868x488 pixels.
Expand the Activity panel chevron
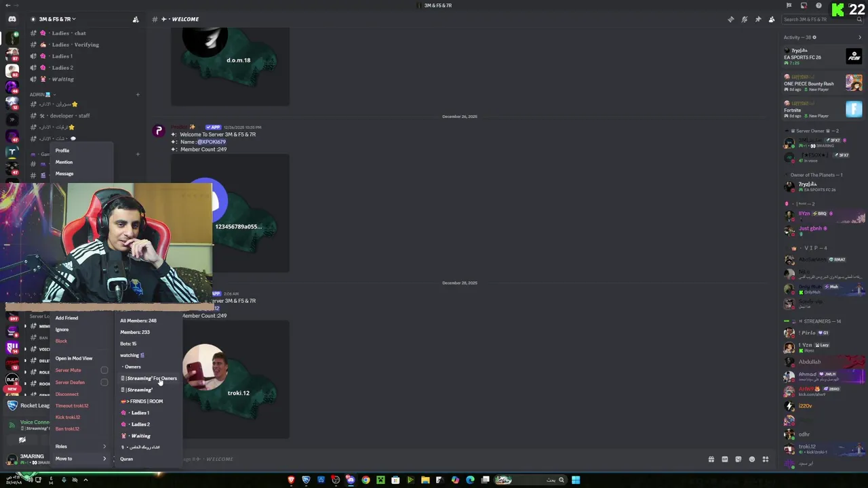(860, 37)
